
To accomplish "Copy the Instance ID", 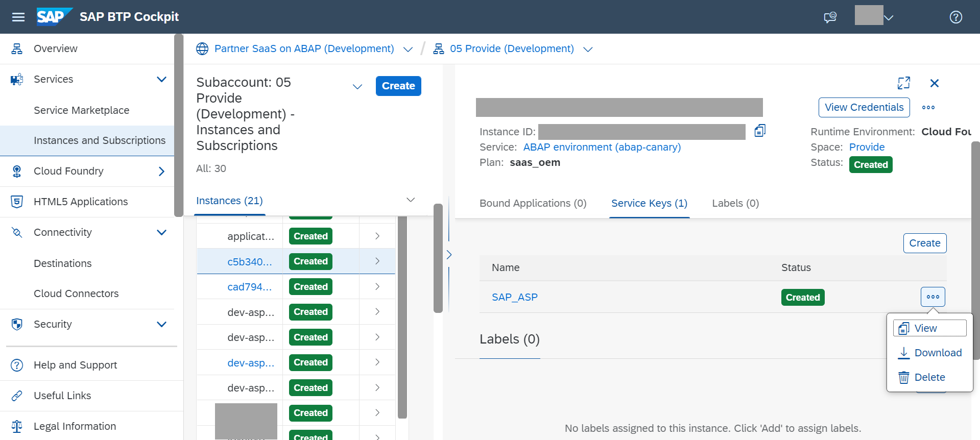I will click(x=760, y=131).
